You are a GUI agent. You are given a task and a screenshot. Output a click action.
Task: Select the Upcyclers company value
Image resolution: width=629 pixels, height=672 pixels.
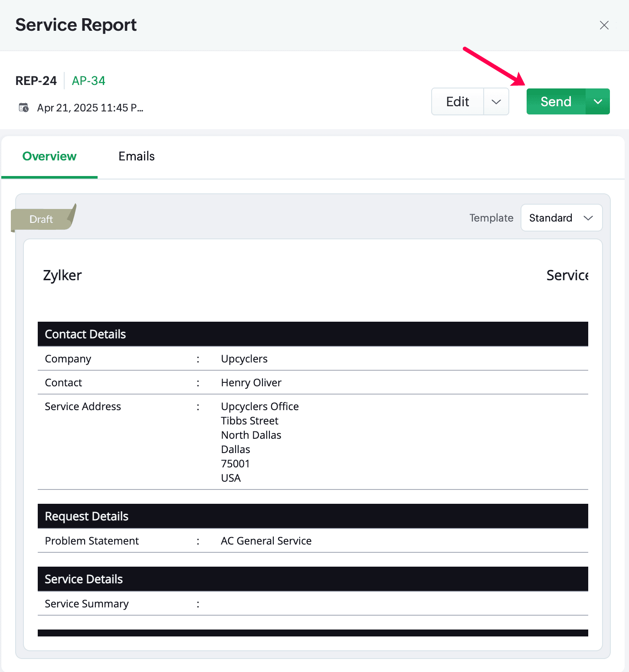pyautogui.click(x=244, y=359)
